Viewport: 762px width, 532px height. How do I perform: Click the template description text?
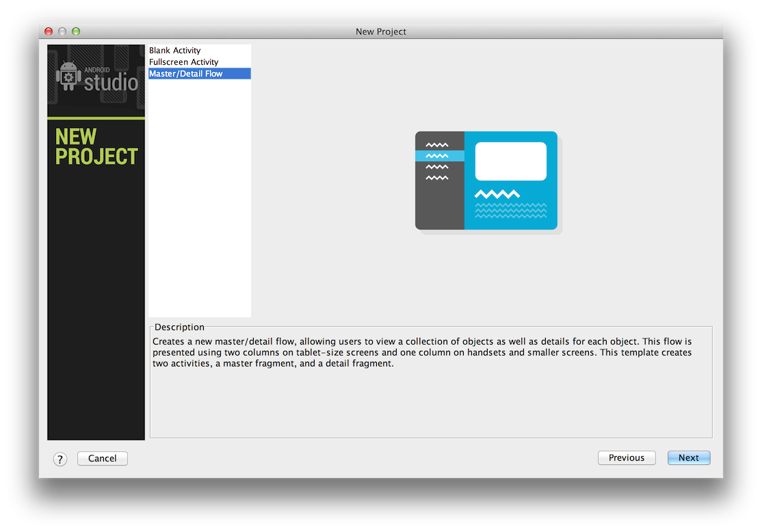pyautogui.click(x=422, y=352)
